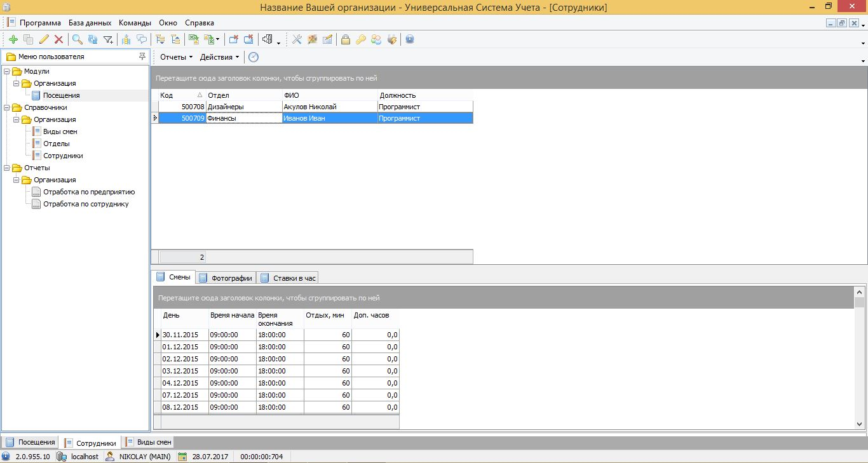The height and width of the screenshot is (463, 868).
Task: Switch to the Ставки в час tab
Action: click(x=288, y=278)
